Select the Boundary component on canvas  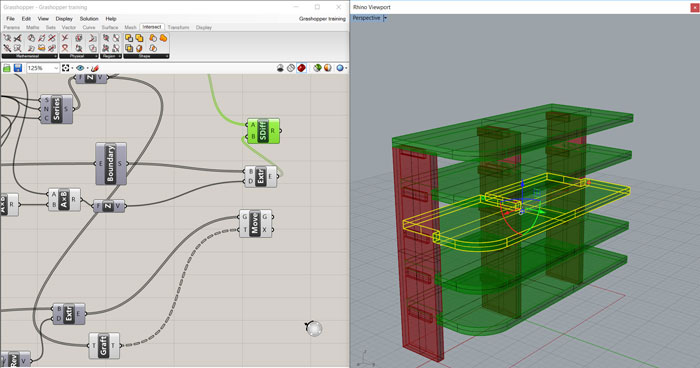point(111,164)
